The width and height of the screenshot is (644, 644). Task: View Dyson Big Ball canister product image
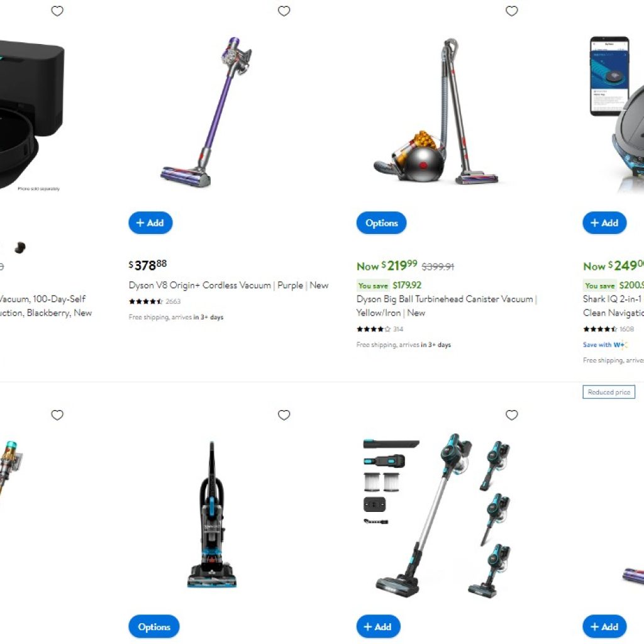coord(436,111)
